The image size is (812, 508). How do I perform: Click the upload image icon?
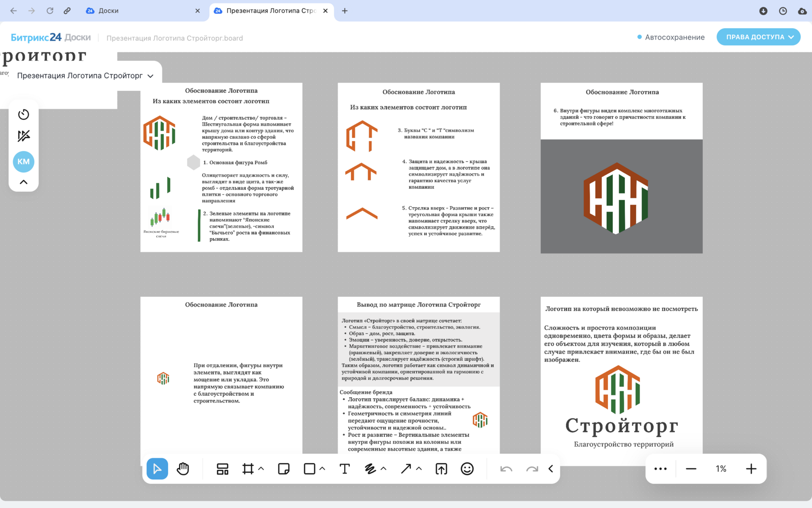[x=441, y=469]
